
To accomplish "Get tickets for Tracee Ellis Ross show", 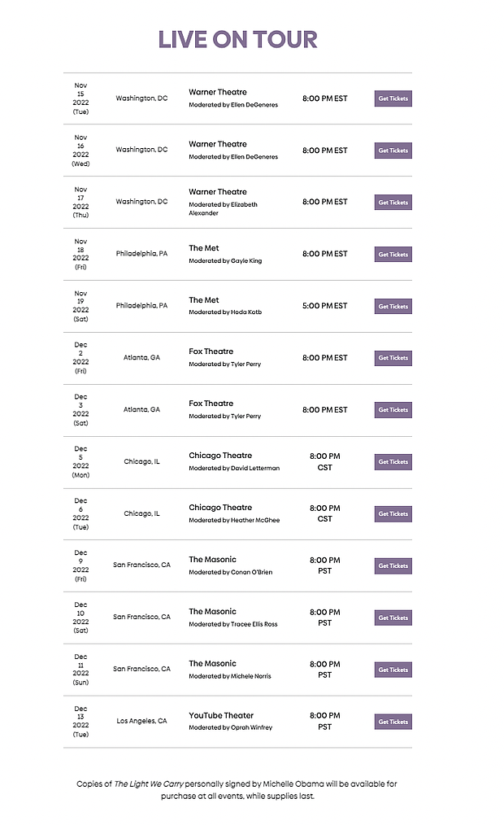I will coord(393,618).
